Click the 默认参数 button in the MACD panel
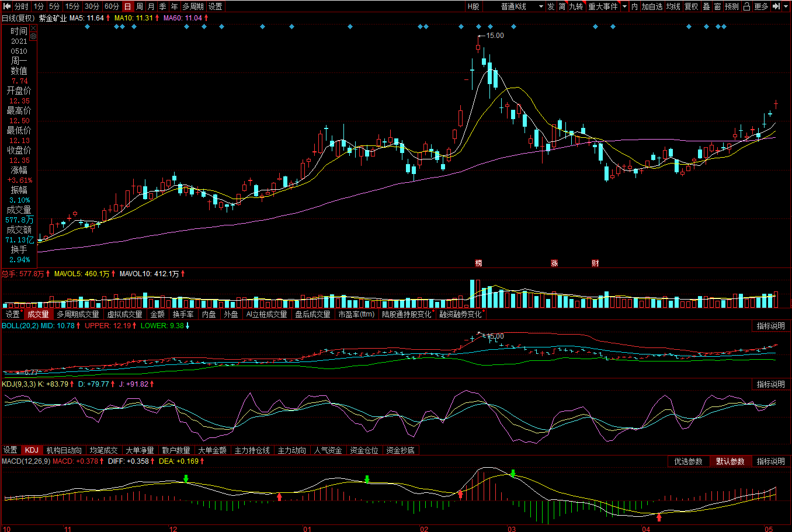The height and width of the screenshot is (532, 792). point(731,461)
